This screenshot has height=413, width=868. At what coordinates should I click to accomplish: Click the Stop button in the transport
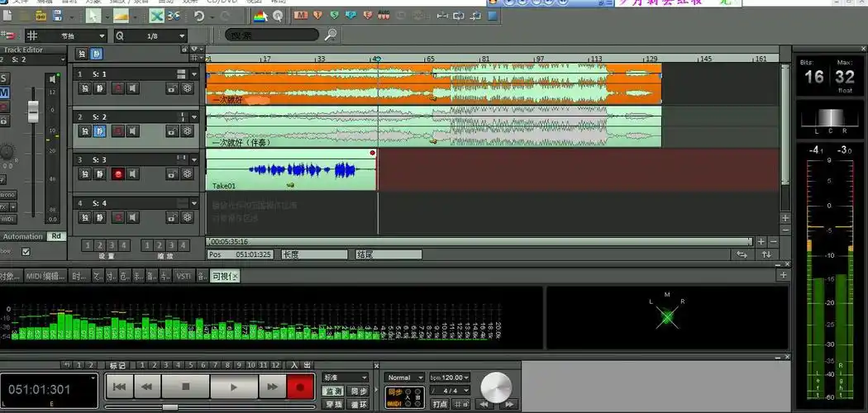[x=186, y=386]
